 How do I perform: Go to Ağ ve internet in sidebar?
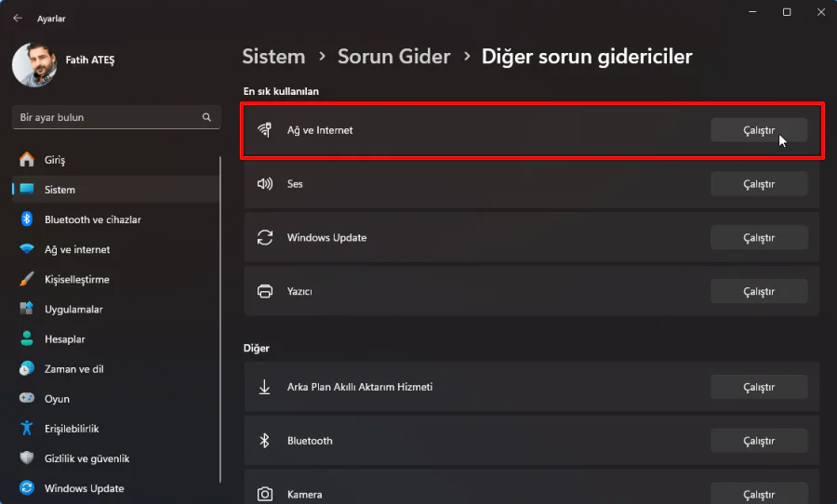point(116,249)
